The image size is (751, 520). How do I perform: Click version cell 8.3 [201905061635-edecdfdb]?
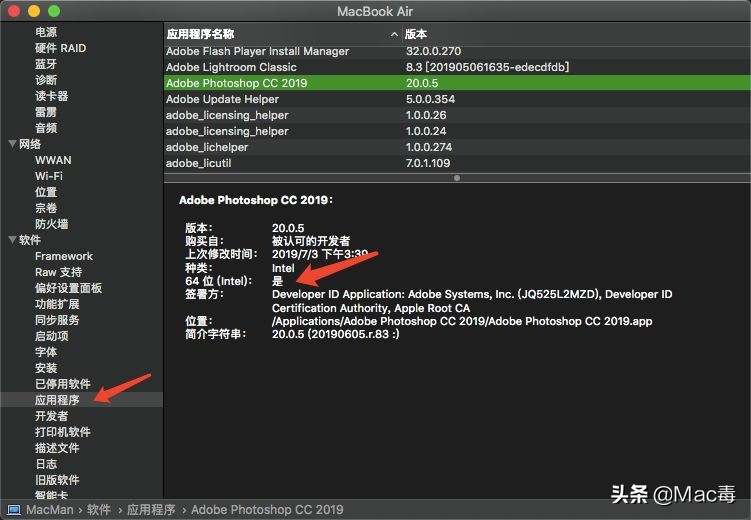coord(488,67)
